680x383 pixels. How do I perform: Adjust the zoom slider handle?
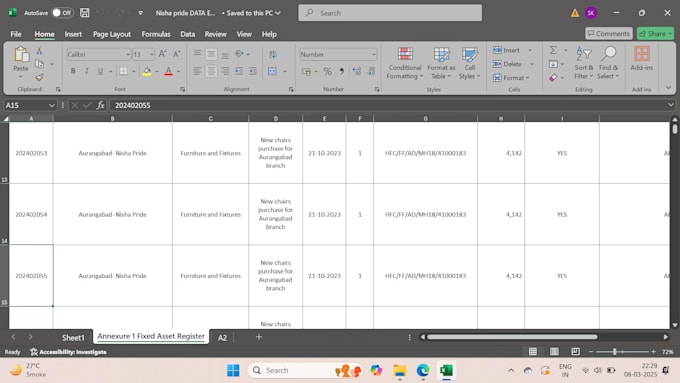coord(615,352)
